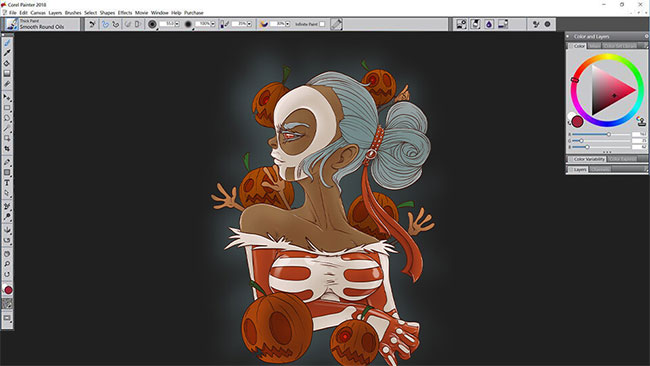The width and height of the screenshot is (650, 366).
Task: Open the Purchase menu
Action: click(x=194, y=13)
